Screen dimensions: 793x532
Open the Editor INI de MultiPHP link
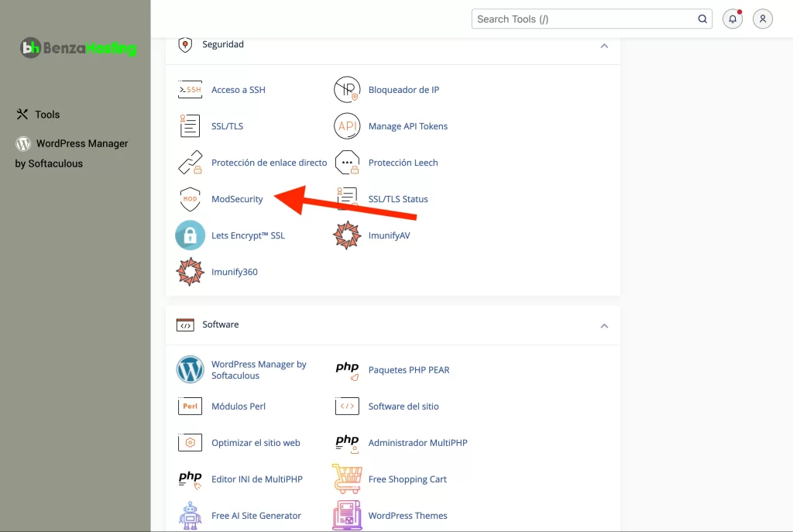pos(257,479)
